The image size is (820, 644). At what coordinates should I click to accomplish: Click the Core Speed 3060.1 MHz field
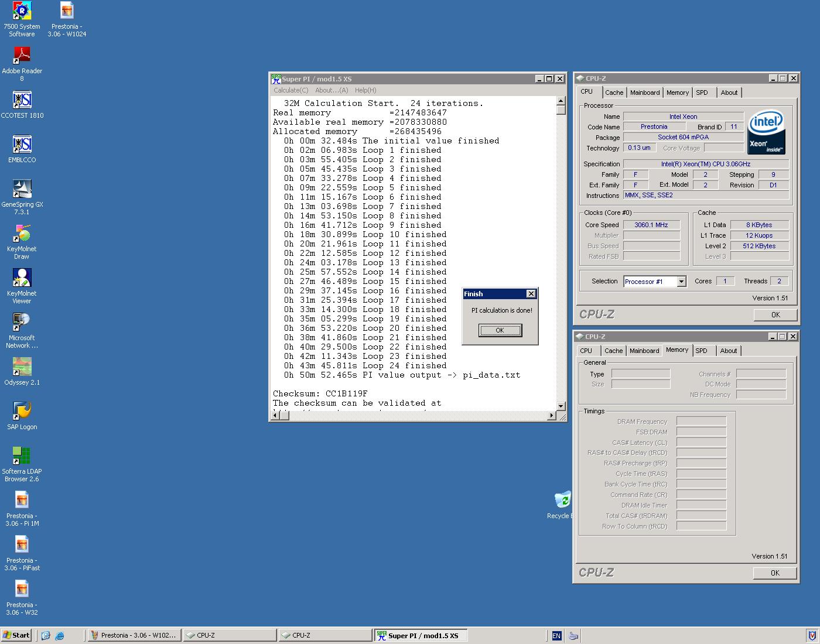tap(651, 225)
